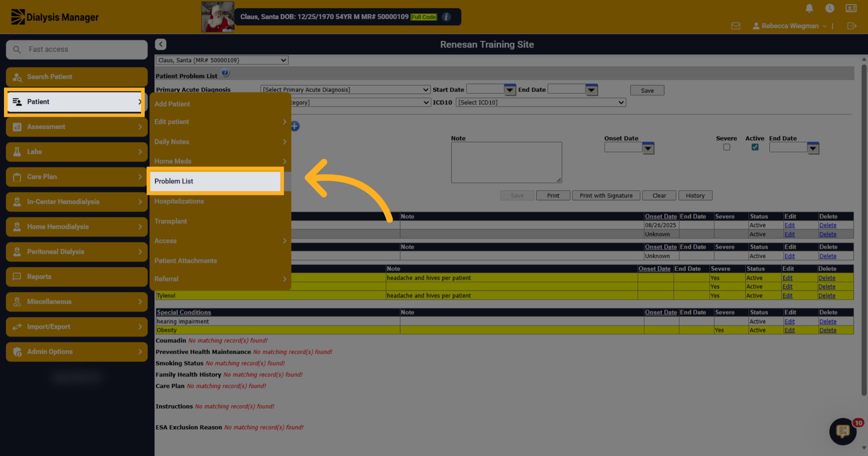Open calendar picker under Active End Date
The height and width of the screenshot is (456, 868).
[813, 148]
